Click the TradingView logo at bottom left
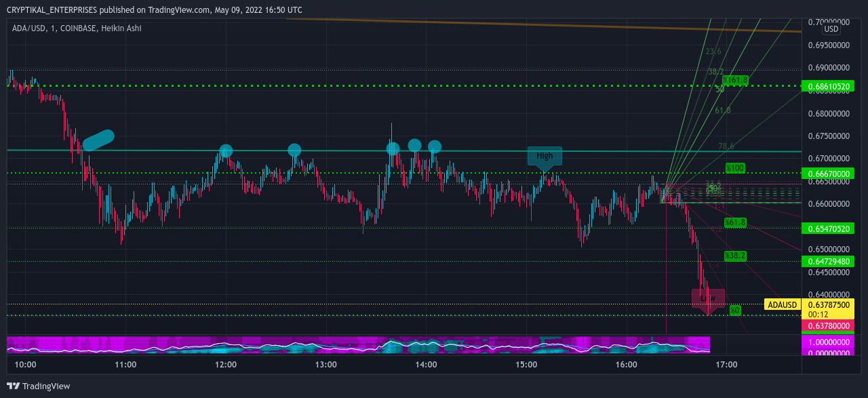Image resolution: width=868 pixels, height=398 pixels. 39,386
